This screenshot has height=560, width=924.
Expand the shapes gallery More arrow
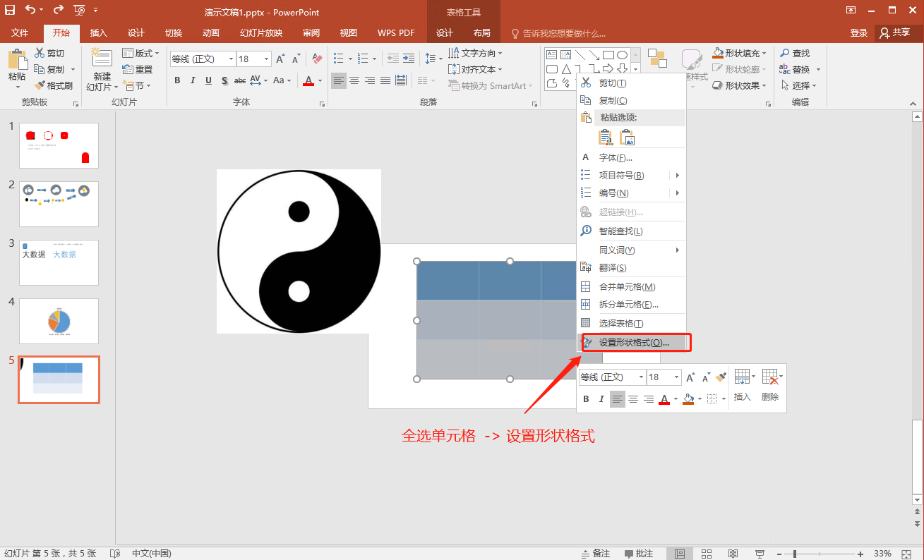[x=635, y=70]
